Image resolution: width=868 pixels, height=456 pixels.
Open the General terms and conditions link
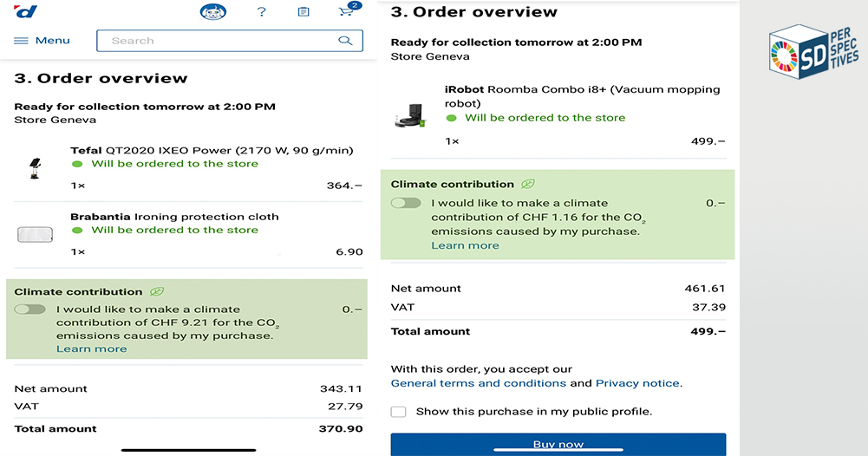tap(479, 383)
